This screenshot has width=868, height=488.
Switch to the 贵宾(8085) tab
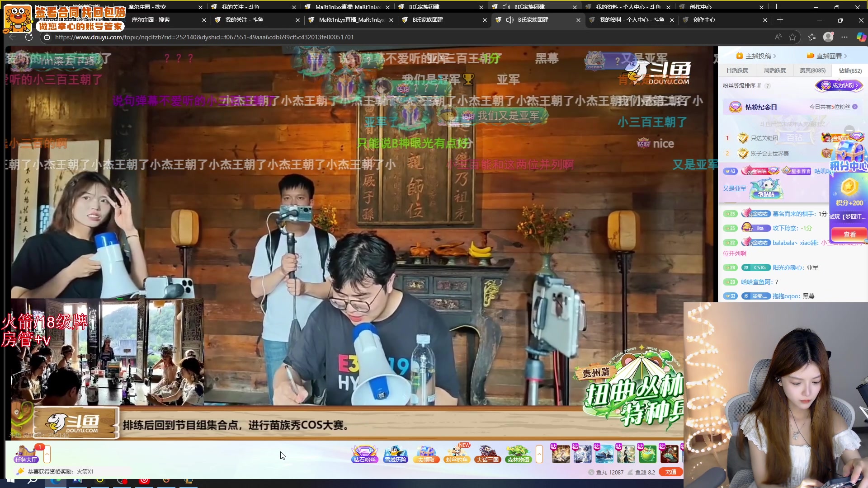(x=812, y=70)
